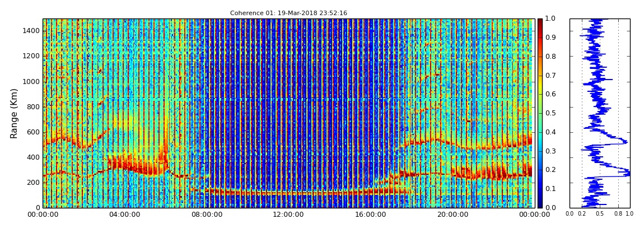The image size is (644, 228).
Task: Click the time label '04:00:00'
Action: coord(124,215)
